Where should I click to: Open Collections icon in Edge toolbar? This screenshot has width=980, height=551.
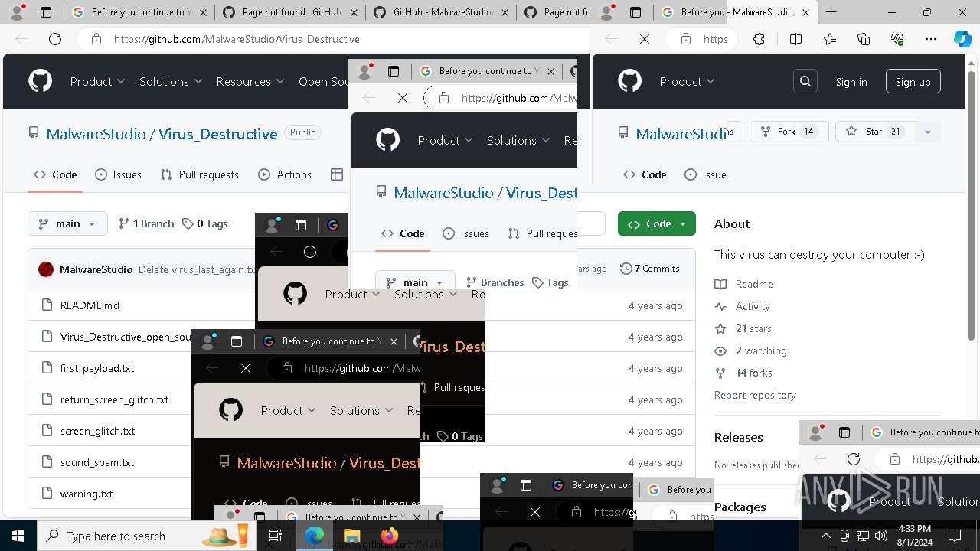click(864, 39)
